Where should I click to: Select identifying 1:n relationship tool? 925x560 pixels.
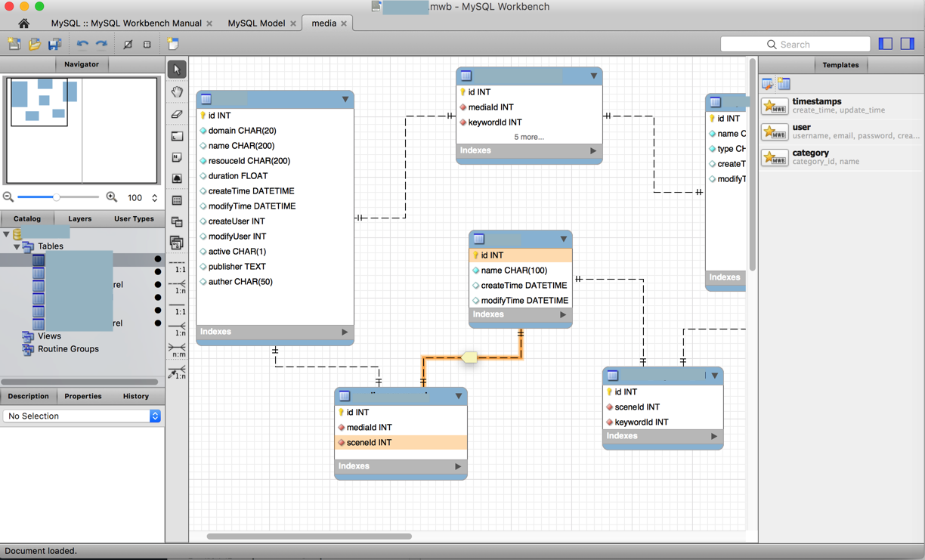point(177,329)
